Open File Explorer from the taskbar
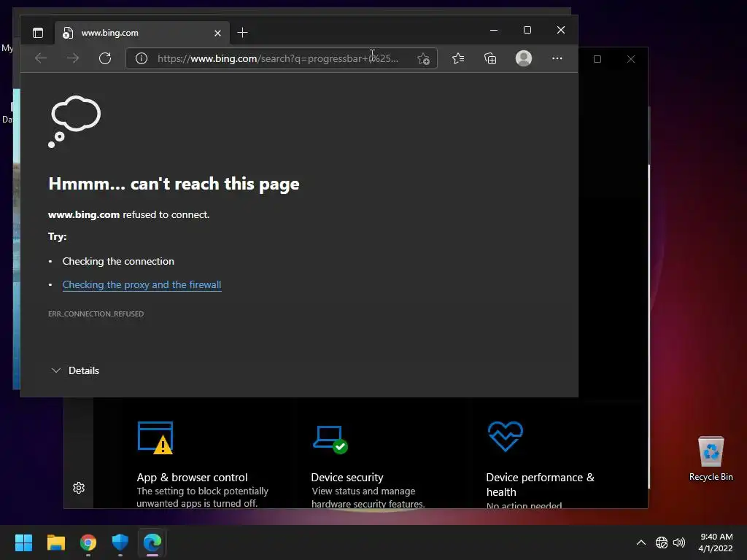The height and width of the screenshot is (560, 747). point(55,542)
